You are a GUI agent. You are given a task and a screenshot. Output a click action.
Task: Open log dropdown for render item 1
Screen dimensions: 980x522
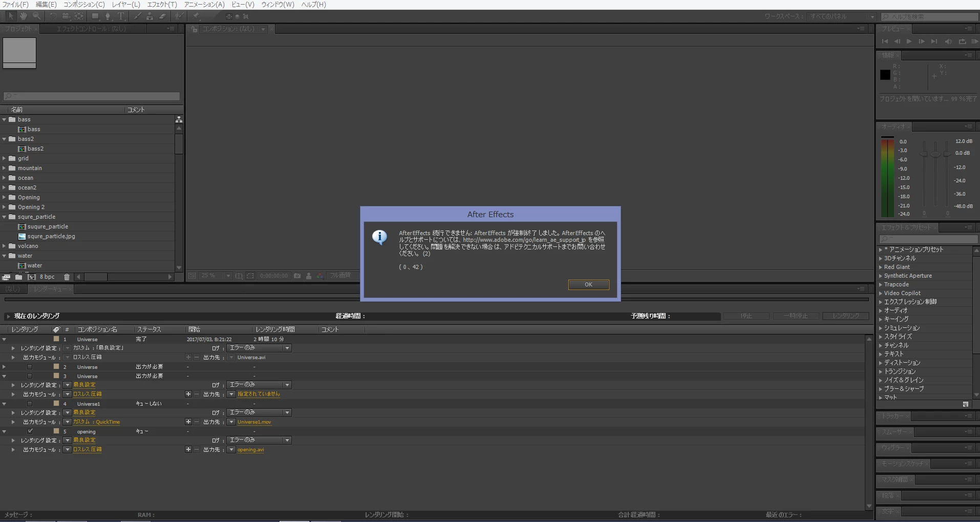pos(259,348)
